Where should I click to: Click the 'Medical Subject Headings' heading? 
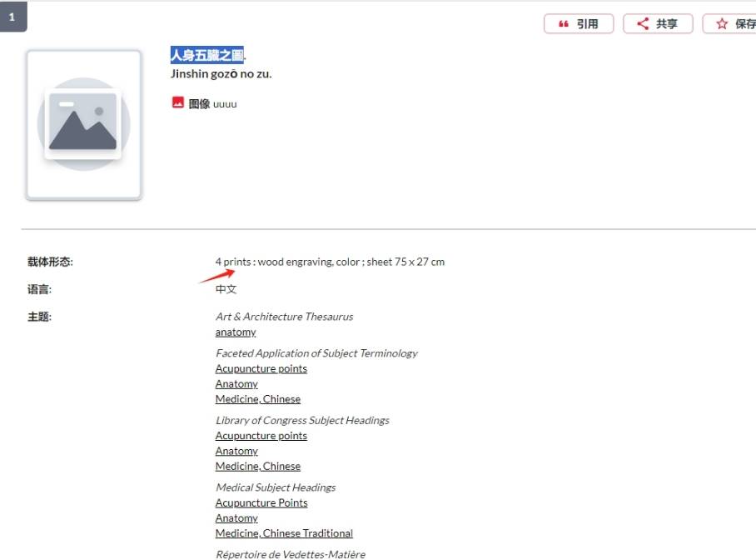click(x=276, y=487)
